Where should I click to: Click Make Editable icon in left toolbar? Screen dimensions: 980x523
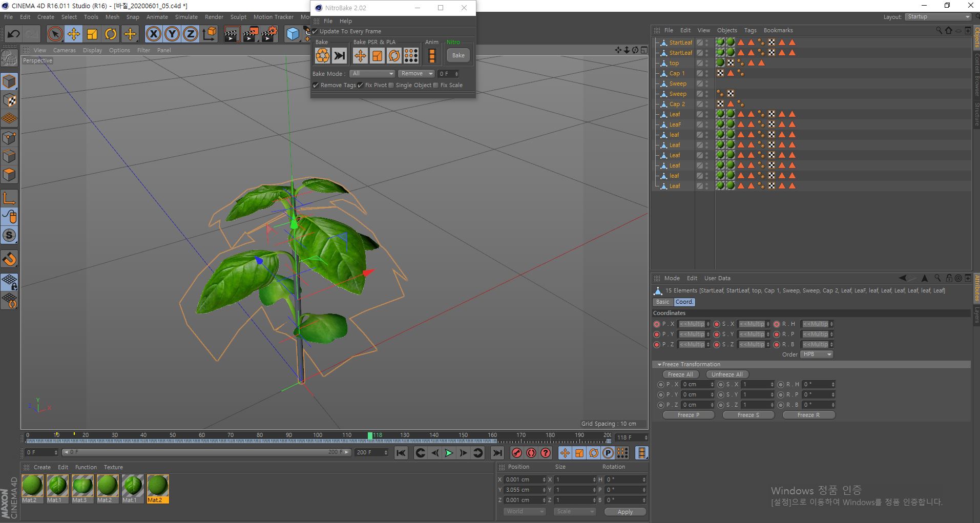point(9,59)
